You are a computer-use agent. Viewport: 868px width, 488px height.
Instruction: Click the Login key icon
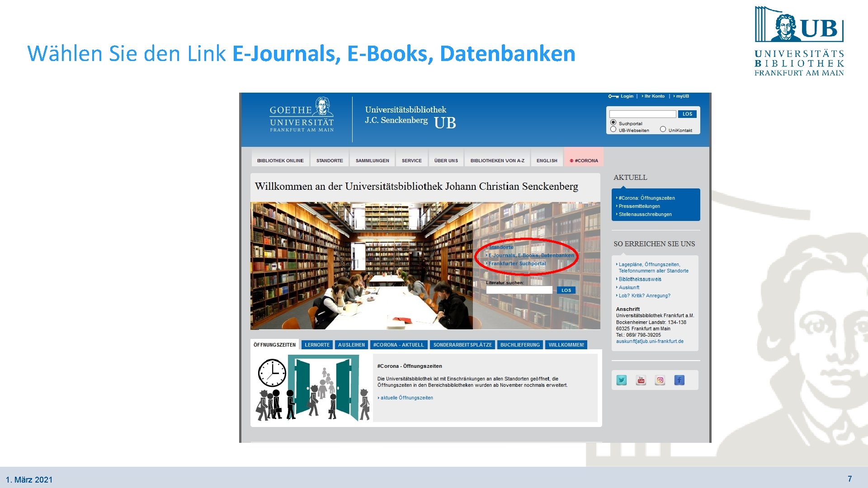click(613, 96)
